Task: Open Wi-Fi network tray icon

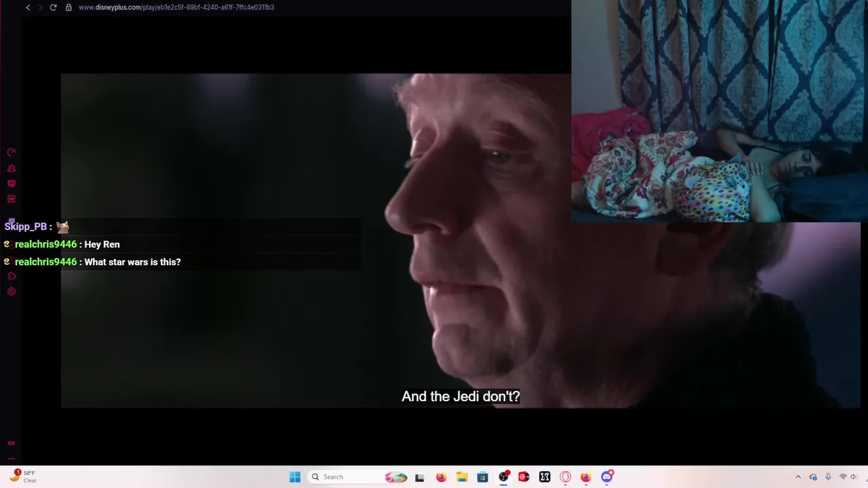Action: tap(843, 477)
